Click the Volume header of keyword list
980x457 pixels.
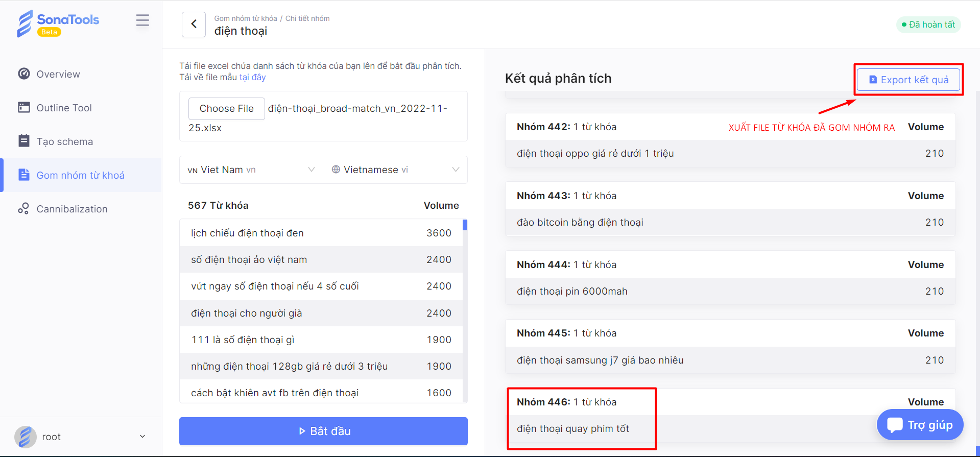click(x=441, y=205)
